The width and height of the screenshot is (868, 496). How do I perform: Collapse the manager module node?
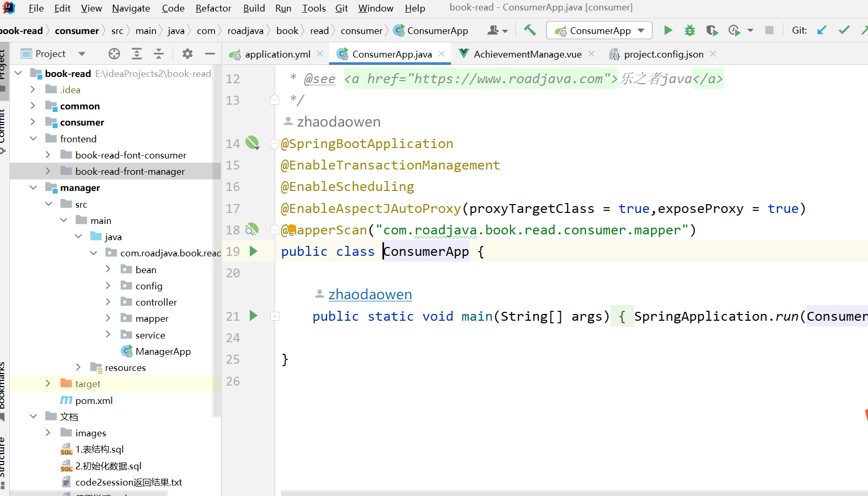33,188
